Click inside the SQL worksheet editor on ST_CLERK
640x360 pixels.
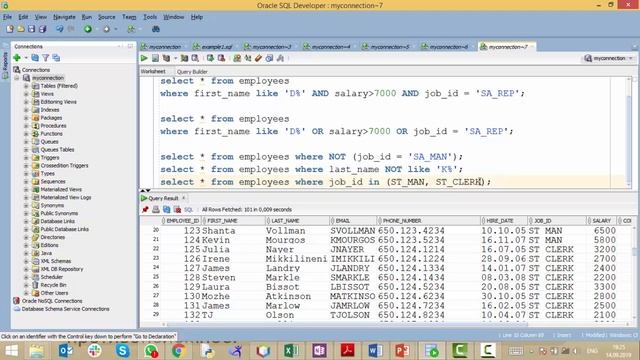pyautogui.click(x=459, y=182)
